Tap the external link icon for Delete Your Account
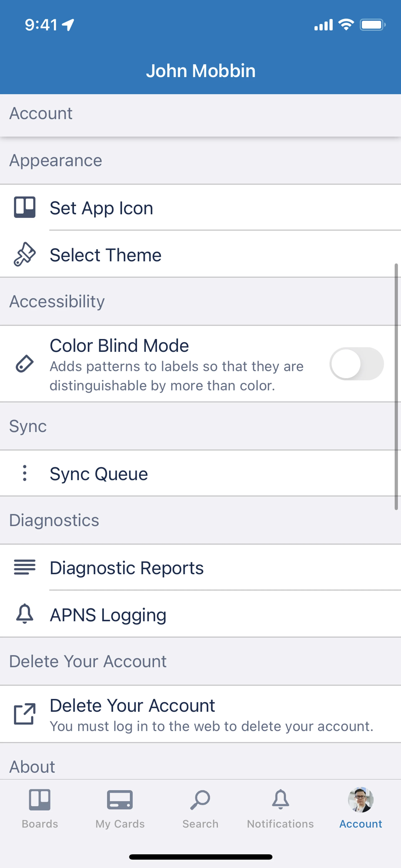Screen dimensions: 401x868 click(25, 714)
